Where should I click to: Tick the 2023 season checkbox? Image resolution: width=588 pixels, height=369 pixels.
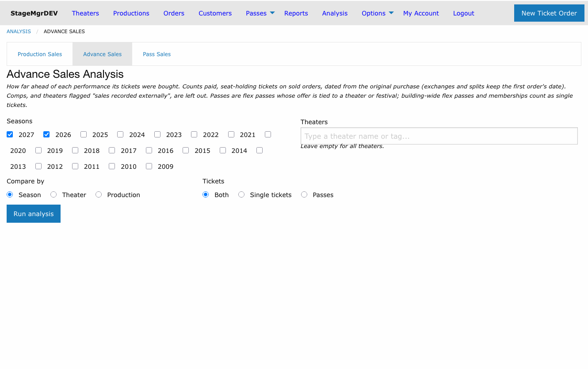157,134
